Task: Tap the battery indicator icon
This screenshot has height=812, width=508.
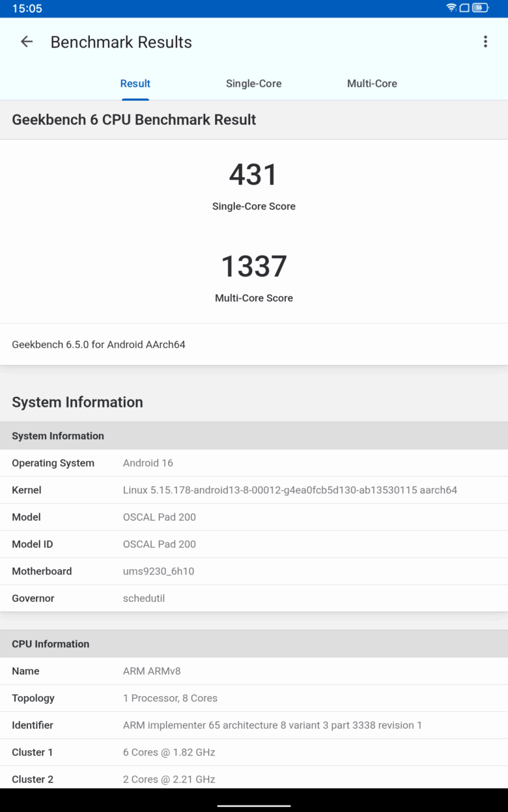Action: click(481, 8)
